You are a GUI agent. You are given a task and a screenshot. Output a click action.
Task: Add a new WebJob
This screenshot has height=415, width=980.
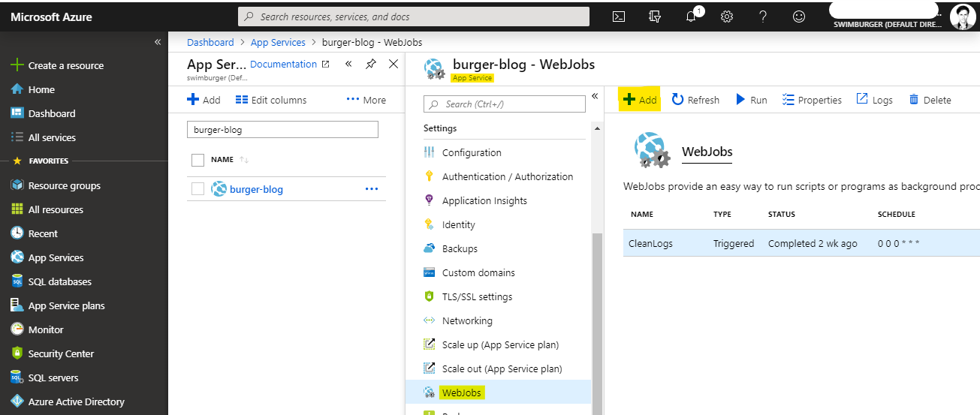[640, 100]
